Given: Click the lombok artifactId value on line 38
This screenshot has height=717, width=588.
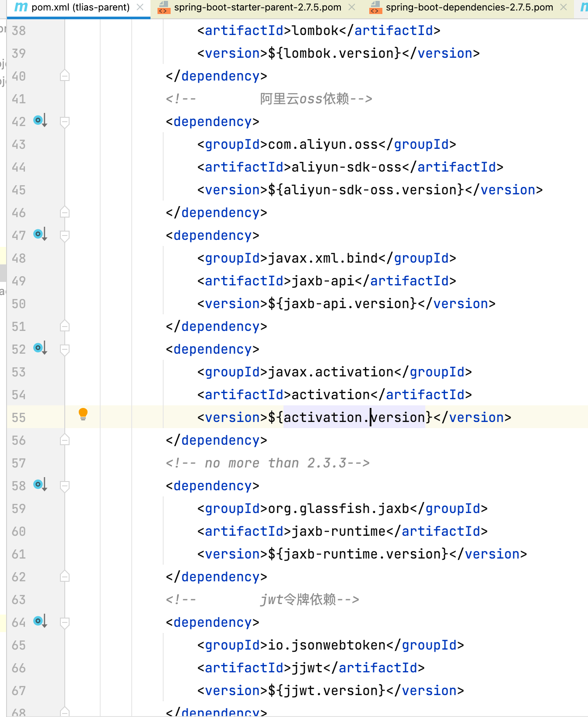Looking at the screenshot, I should pyautogui.click(x=315, y=31).
